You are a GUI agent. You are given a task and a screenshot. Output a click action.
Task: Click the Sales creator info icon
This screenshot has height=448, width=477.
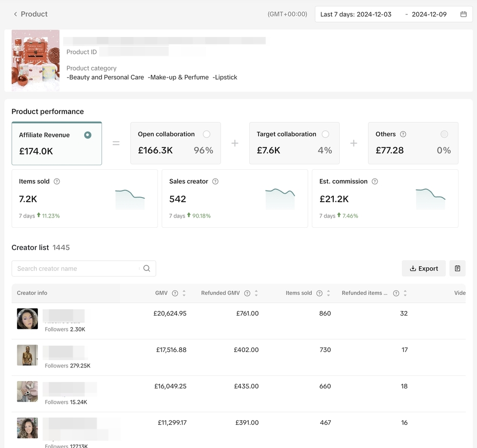[215, 182]
